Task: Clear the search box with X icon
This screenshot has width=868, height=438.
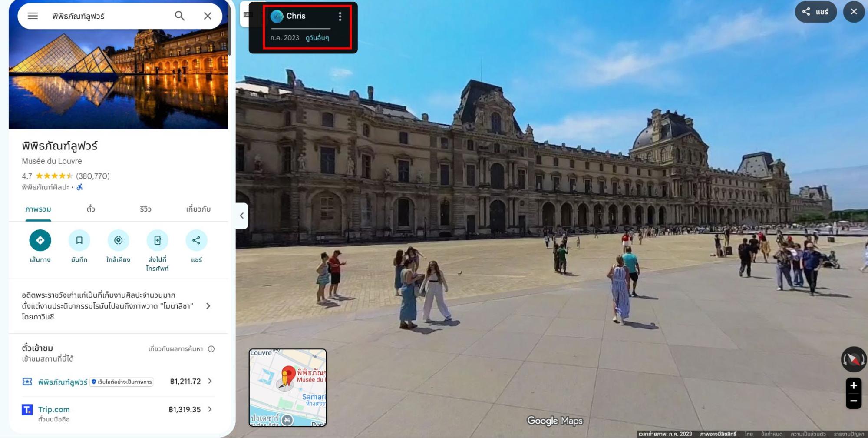Action: [208, 16]
